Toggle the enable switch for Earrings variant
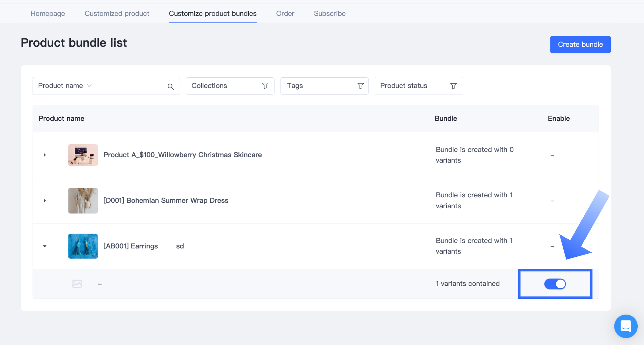644x345 pixels. tap(555, 284)
